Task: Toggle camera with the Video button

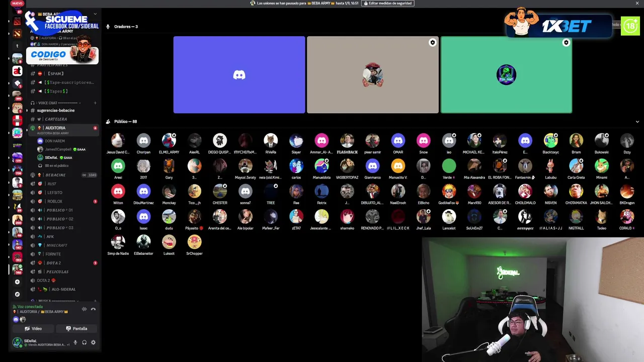Action: (x=34, y=328)
